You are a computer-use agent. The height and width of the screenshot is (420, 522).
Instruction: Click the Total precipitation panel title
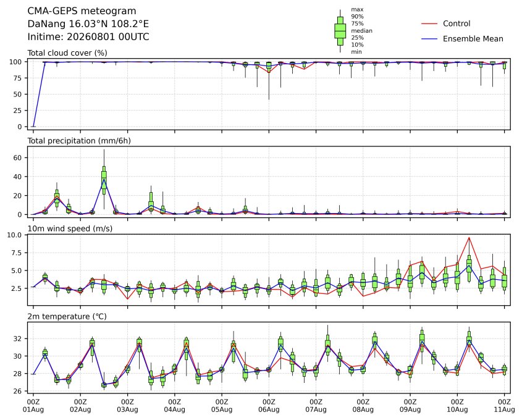click(x=79, y=141)
